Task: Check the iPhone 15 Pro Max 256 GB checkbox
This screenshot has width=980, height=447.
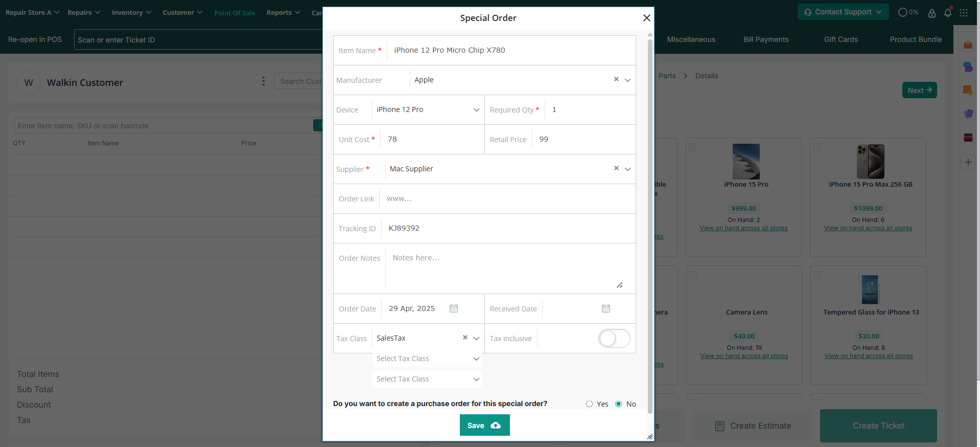Action: pyautogui.click(x=817, y=147)
